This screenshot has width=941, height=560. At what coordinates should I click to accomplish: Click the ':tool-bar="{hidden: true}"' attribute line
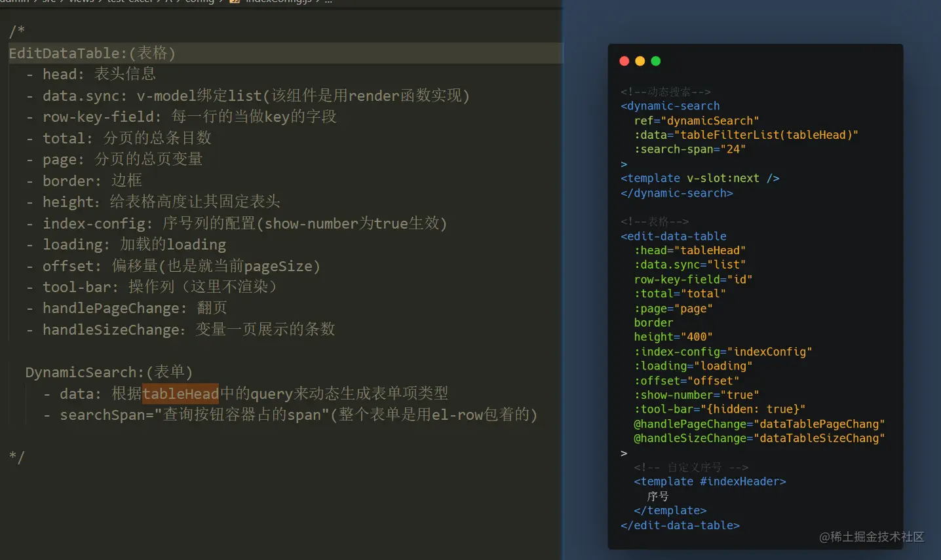click(720, 409)
